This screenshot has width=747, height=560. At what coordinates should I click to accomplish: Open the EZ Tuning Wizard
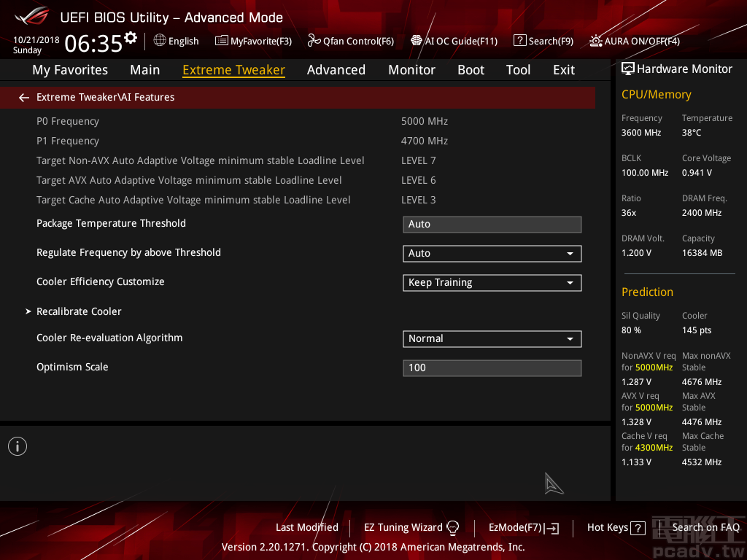coord(411,527)
